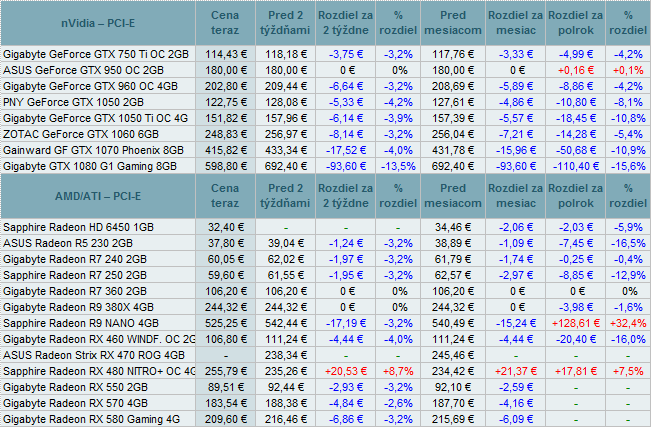Image resolution: width=651 pixels, height=427 pixels.
Task: Select Gigabyte Radeon R9 380X 4GB name
Action: tap(78, 307)
